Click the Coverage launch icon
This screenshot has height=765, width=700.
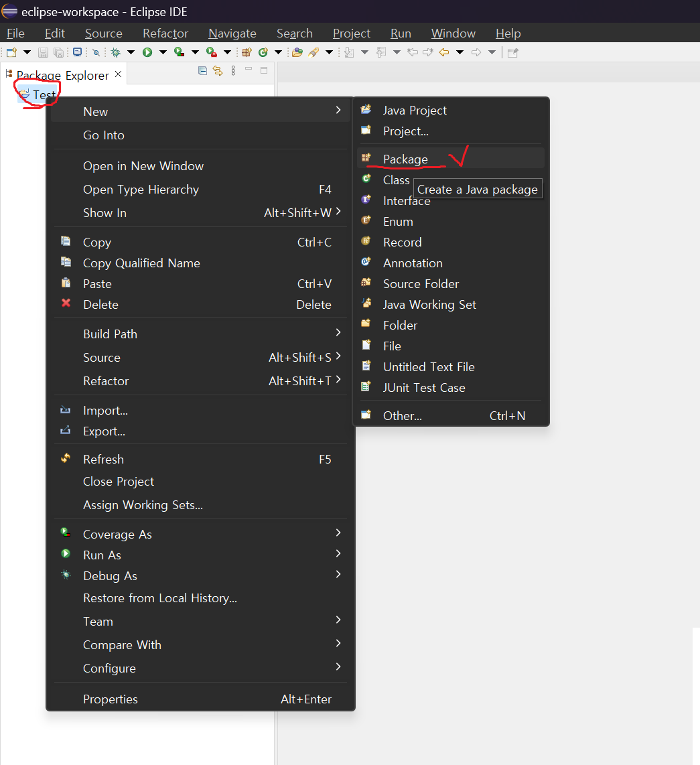(x=179, y=52)
